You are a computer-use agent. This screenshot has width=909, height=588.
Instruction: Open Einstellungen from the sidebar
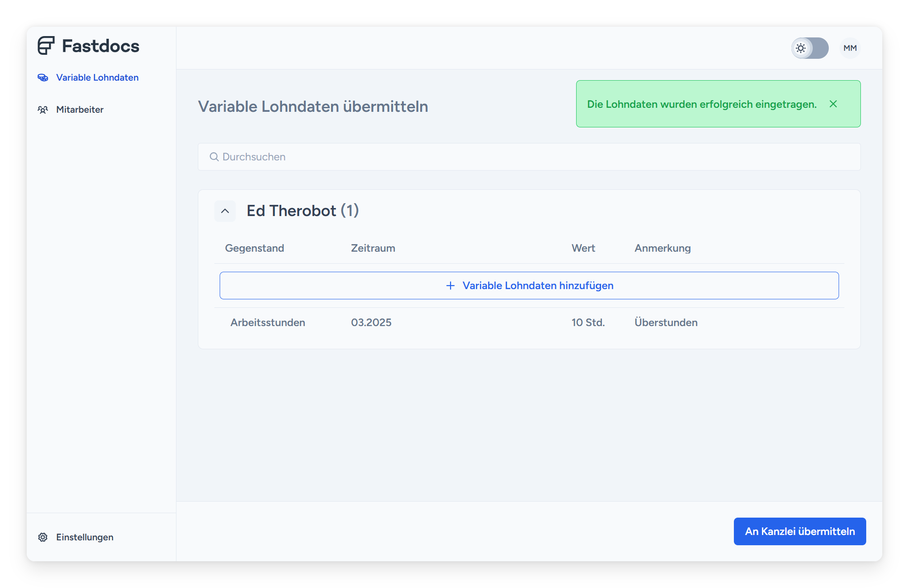85,537
